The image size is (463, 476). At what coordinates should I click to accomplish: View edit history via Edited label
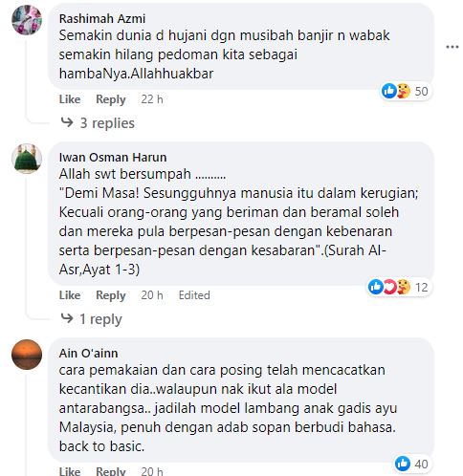[194, 295]
